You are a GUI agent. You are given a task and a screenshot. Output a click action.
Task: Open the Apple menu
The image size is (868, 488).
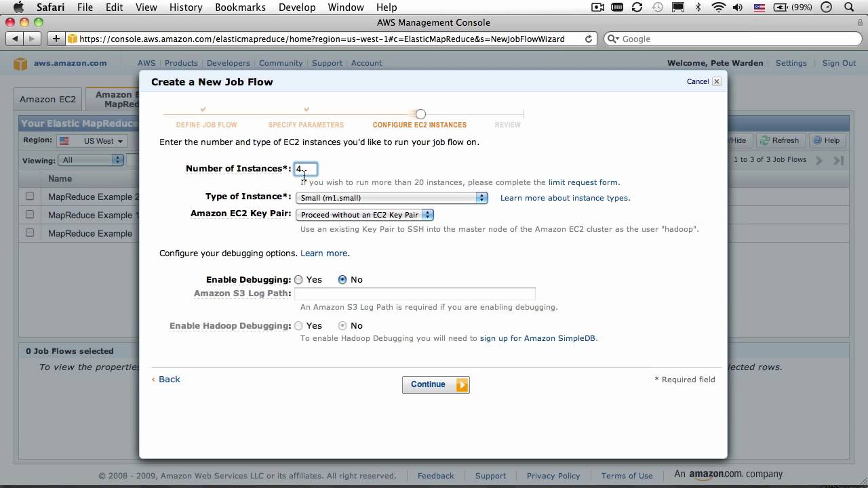click(18, 7)
